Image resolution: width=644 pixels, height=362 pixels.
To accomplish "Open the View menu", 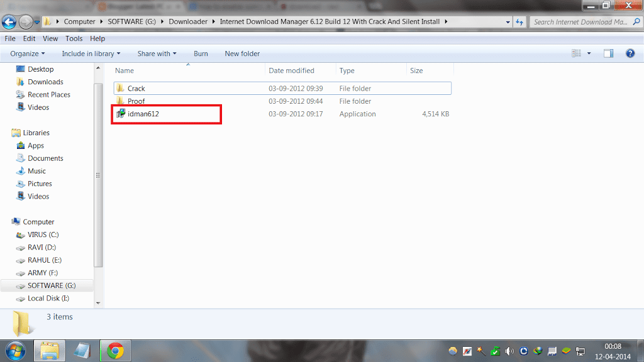I will tap(50, 38).
